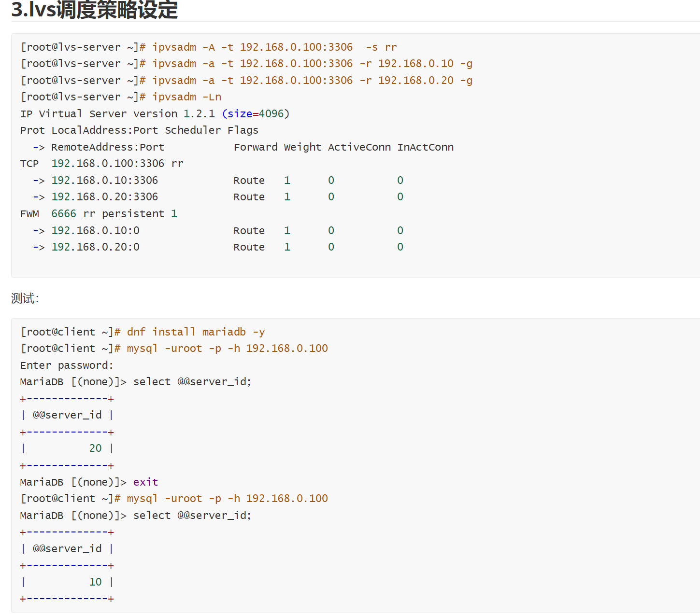Click the "Weight" column header

[x=302, y=147]
